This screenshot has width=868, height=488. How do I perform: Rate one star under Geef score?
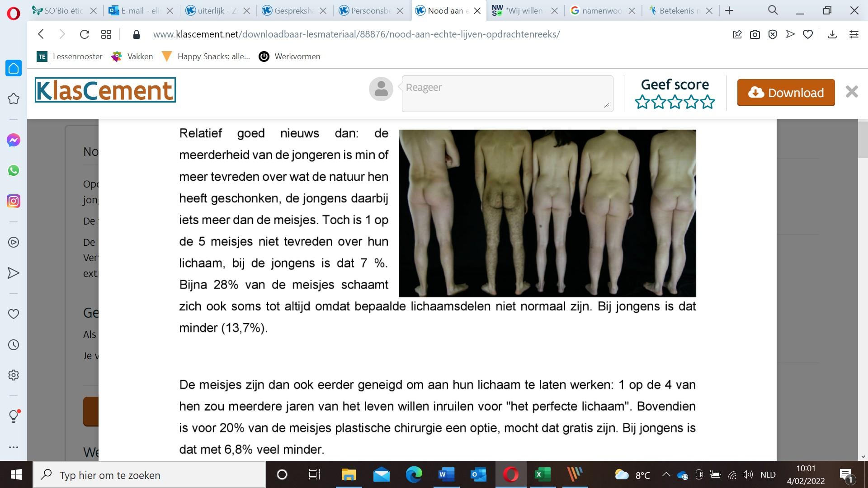pyautogui.click(x=642, y=102)
